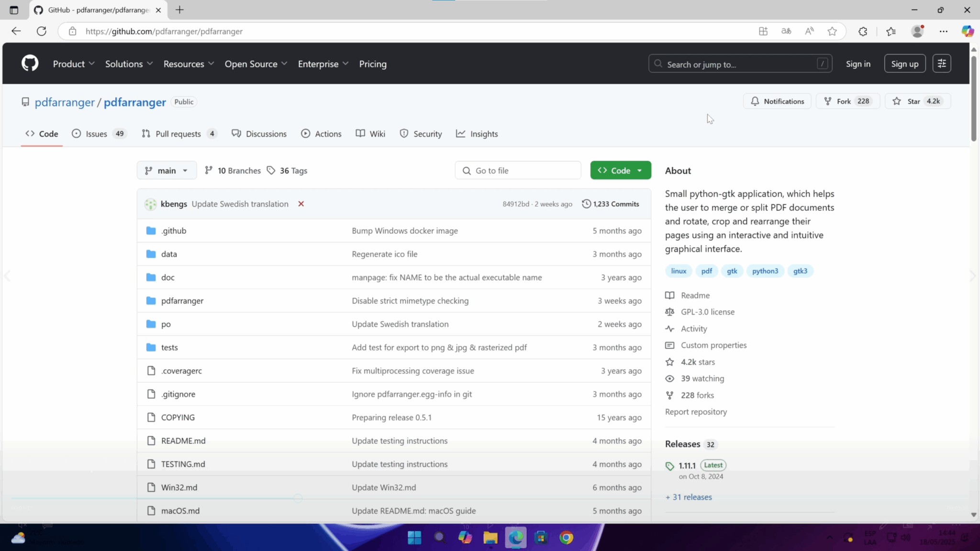Screen dimensions: 980x551
Task: Open the 1,233 Commits history
Action: pos(611,204)
